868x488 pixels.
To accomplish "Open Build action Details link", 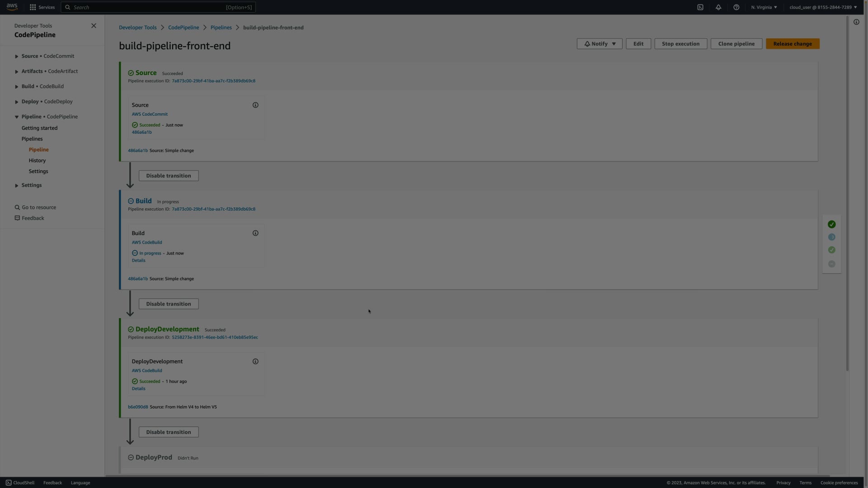I will click(x=138, y=261).
